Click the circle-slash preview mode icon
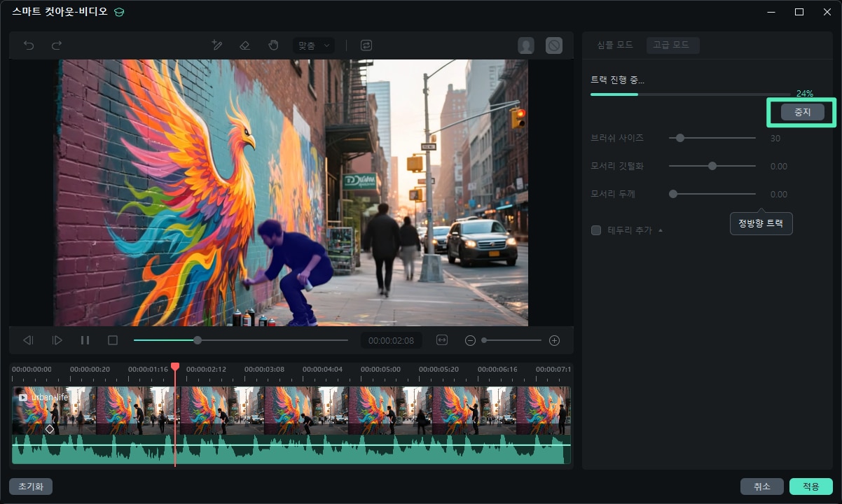The height and width of the screenshot is (504, 842). [554, 45]
